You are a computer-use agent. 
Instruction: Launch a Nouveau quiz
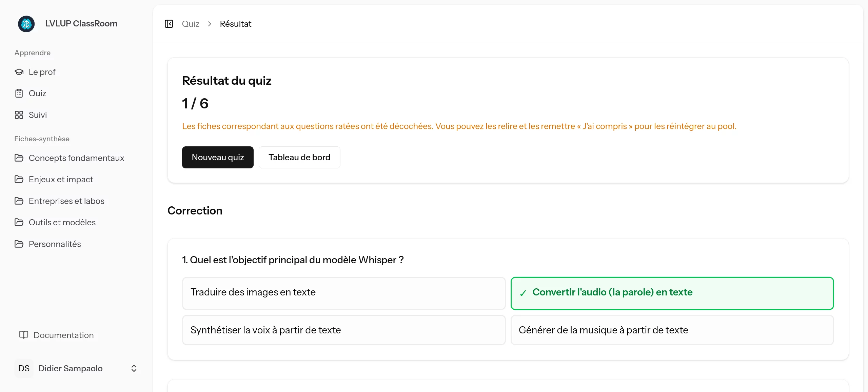[218, 157]
